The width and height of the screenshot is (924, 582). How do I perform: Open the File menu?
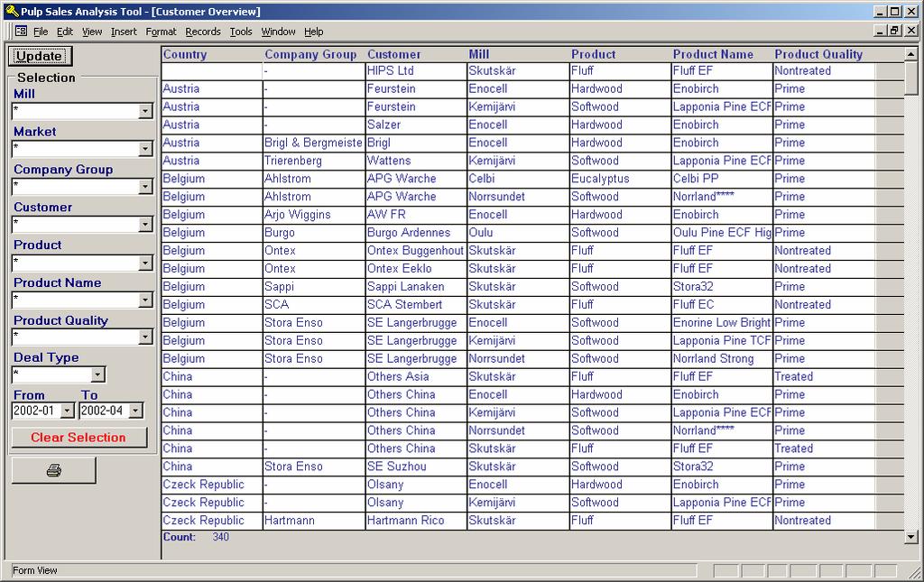click(x=41, y=32)
